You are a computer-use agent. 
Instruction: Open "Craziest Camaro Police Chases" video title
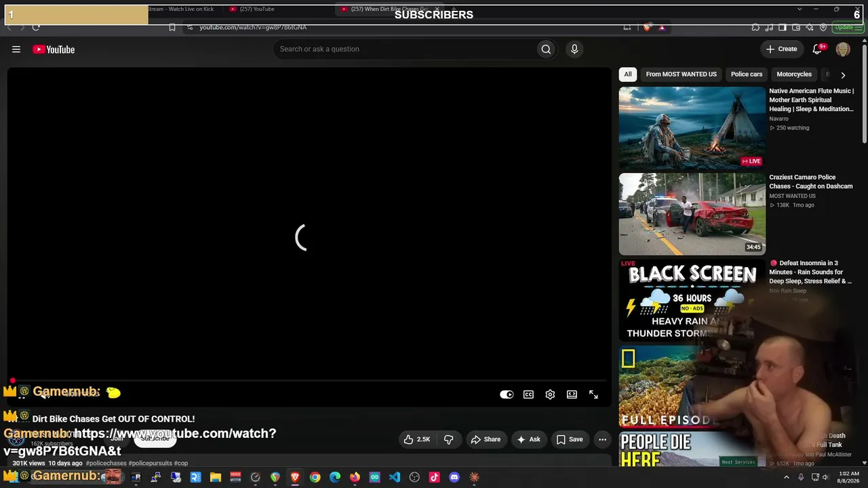pyautogui.click(x=811, y=182)
